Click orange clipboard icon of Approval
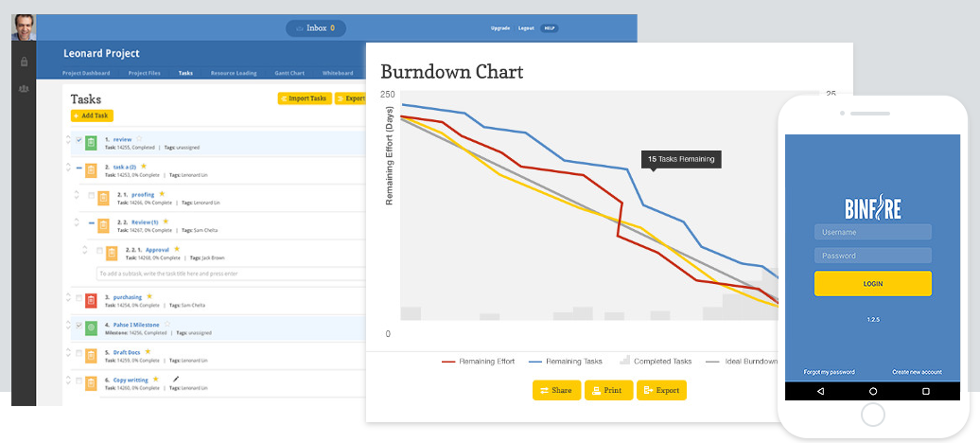Image resolution: width=980 pixels, height=443 pixels. pos(112,253)
